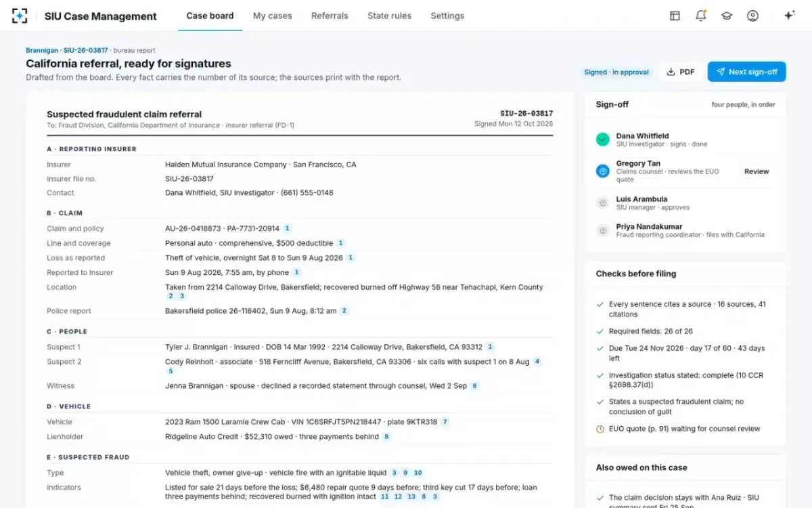Click the Signed in approval status badge
This screenshot has width=812, height=508.
pyautogui.click(x=616, y=72)
